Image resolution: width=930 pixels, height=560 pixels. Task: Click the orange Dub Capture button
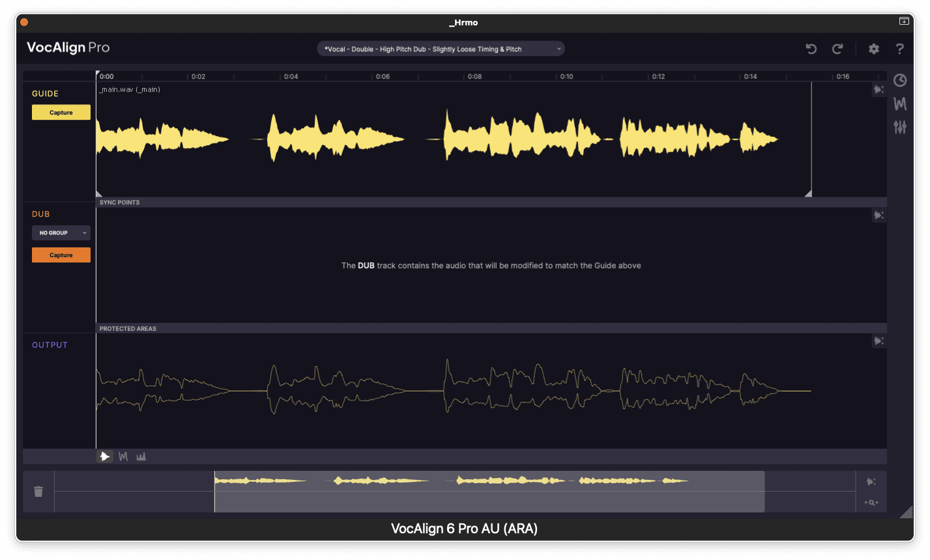pos(61,255)
